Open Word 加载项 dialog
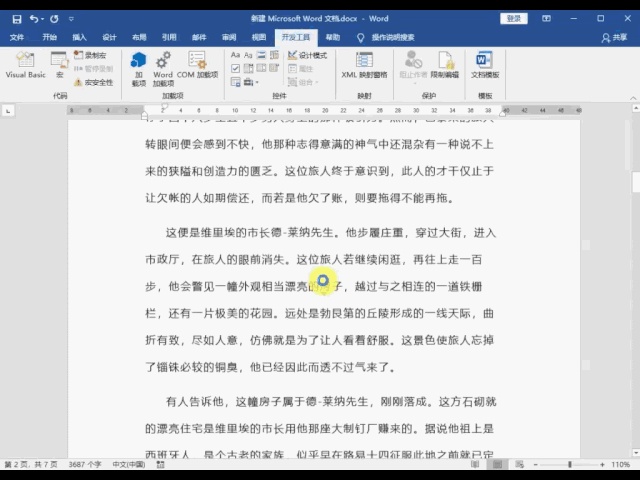The width and height of the screenshot is (640, 480). click(163, 69)
